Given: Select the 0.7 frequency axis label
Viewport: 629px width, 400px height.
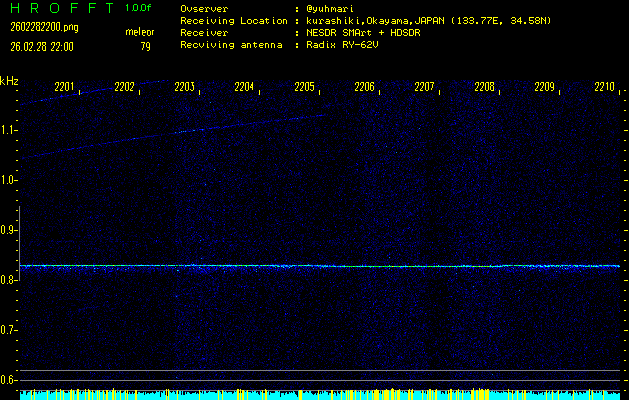Looking at the screenshot, I should tap(9, 330).
